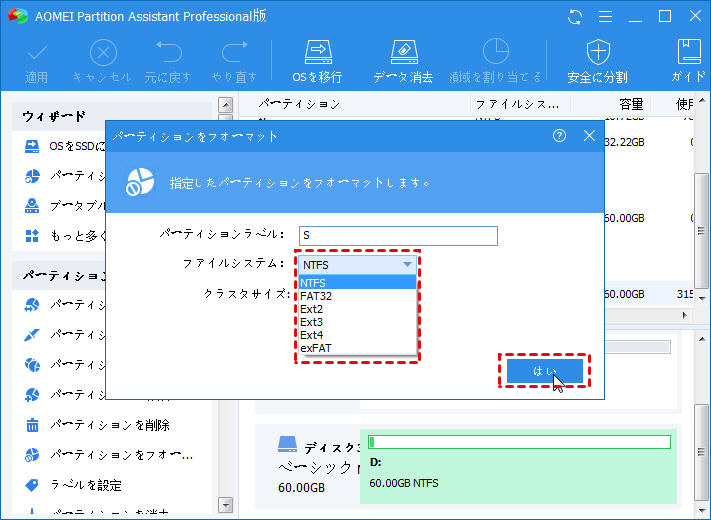Select NTFS in the file system list
The image size is (711, 520).
coord(357,283)
